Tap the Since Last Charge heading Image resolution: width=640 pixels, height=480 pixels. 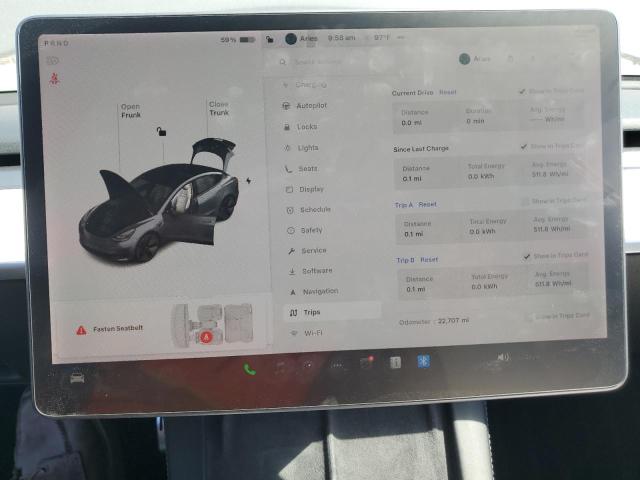click(421, 149)
